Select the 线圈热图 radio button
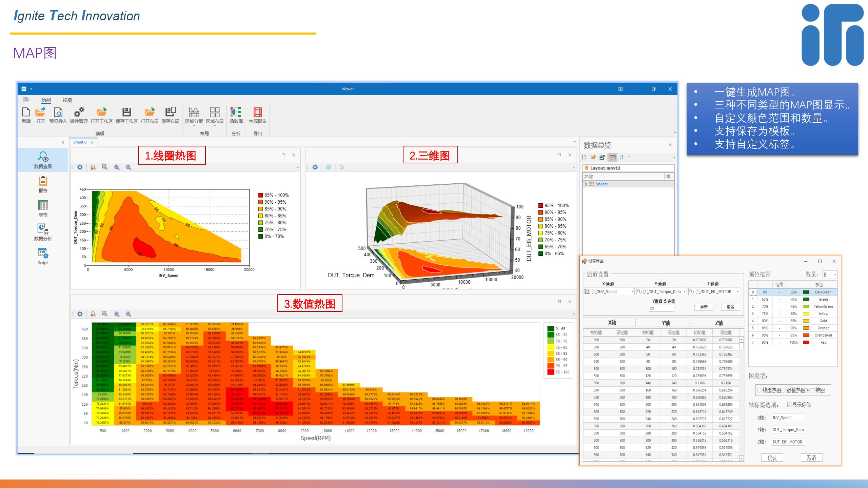This screenshot has width=868, height=488. 759,390
